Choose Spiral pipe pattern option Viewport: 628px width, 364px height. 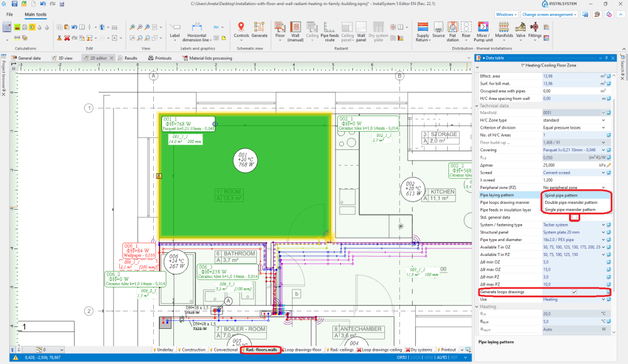click(577, 195)
